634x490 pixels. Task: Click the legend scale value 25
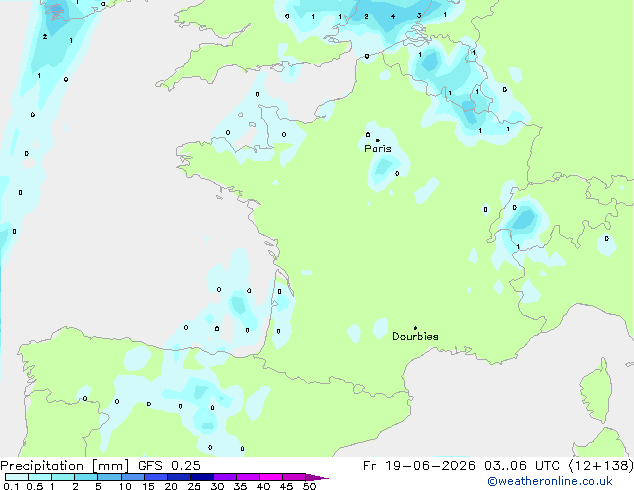click(194, 486)
